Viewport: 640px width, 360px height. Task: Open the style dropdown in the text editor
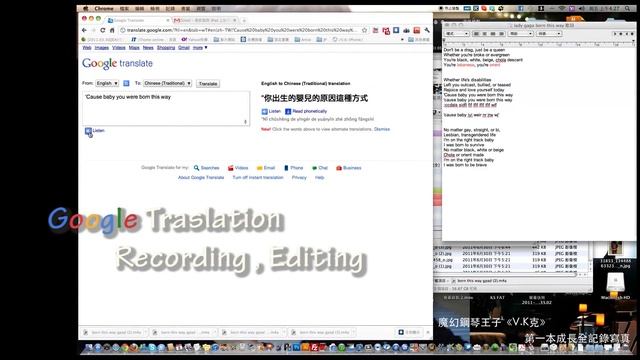(x=457, y=33)
